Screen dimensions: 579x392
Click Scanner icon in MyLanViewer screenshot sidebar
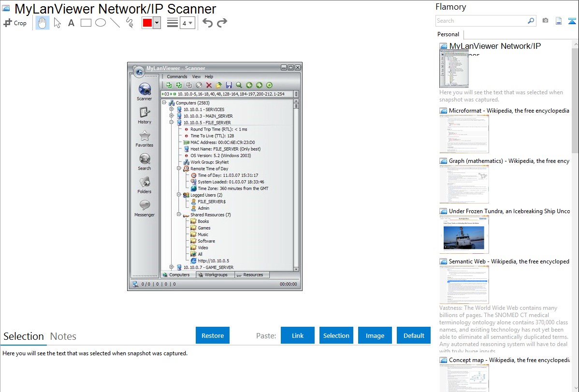[x=145, y=89]
